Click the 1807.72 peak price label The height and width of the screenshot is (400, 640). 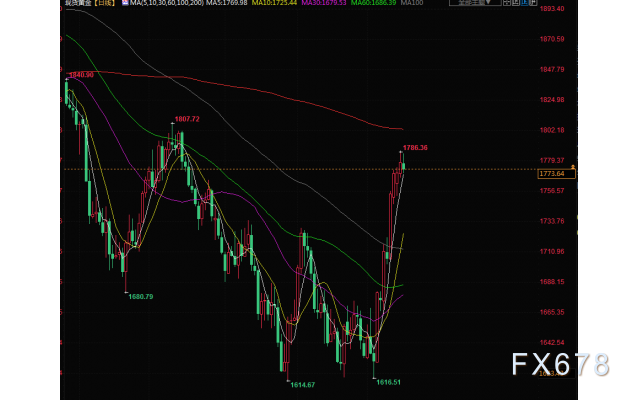[x=187, y=119]
